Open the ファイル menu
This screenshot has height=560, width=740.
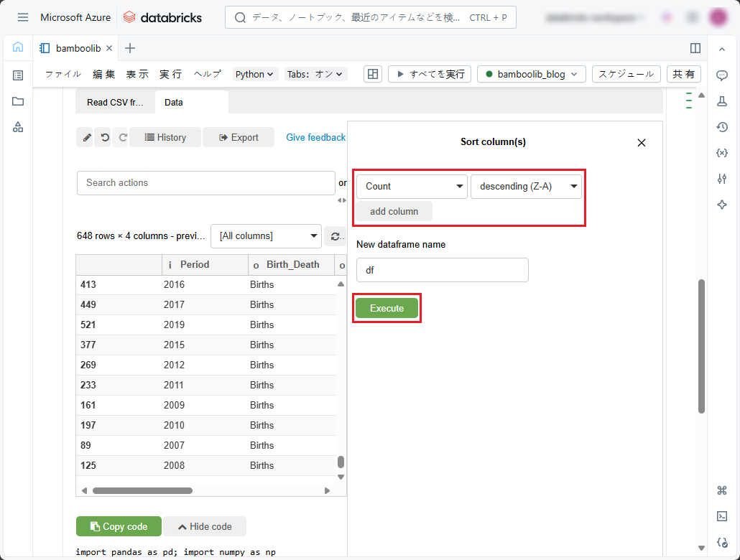63,74
